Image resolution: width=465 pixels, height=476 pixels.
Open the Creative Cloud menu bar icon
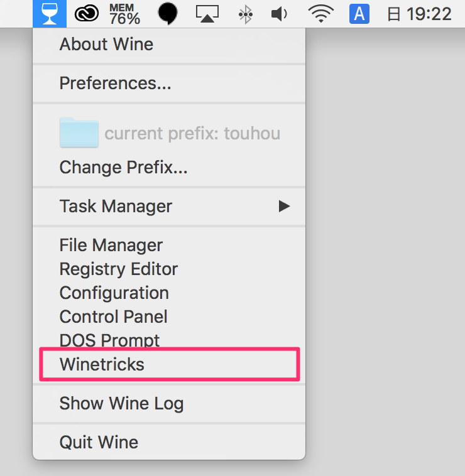point(87,14)
